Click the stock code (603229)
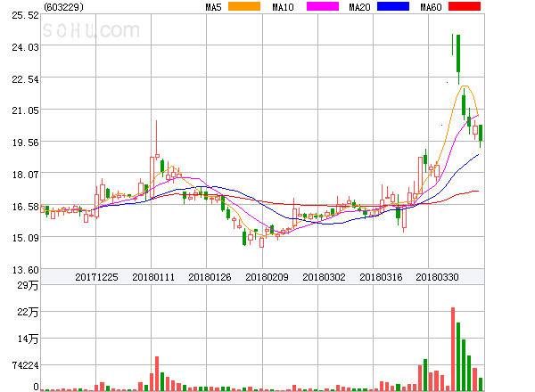 coord(64,7)
